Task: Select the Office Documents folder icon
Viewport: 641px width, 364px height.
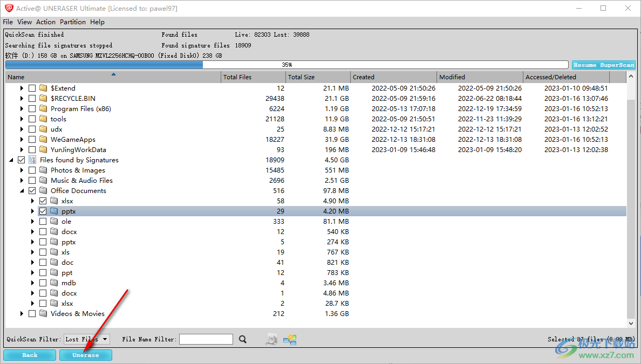Action: (x=43, y=190)
